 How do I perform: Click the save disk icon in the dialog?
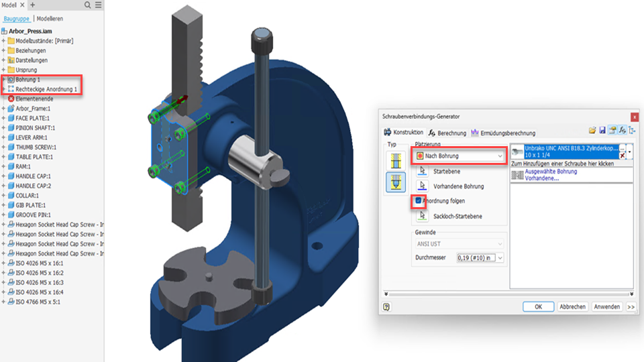click(x=602, y=131)
